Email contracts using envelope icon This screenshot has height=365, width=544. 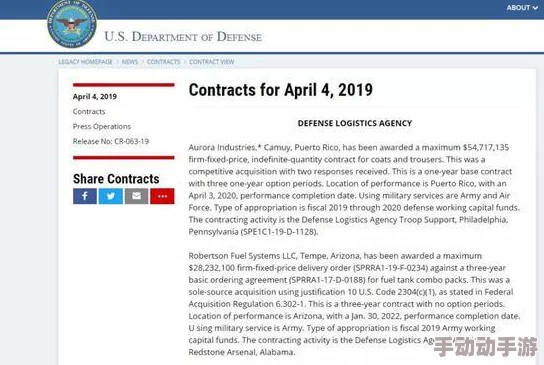[136, 196]
